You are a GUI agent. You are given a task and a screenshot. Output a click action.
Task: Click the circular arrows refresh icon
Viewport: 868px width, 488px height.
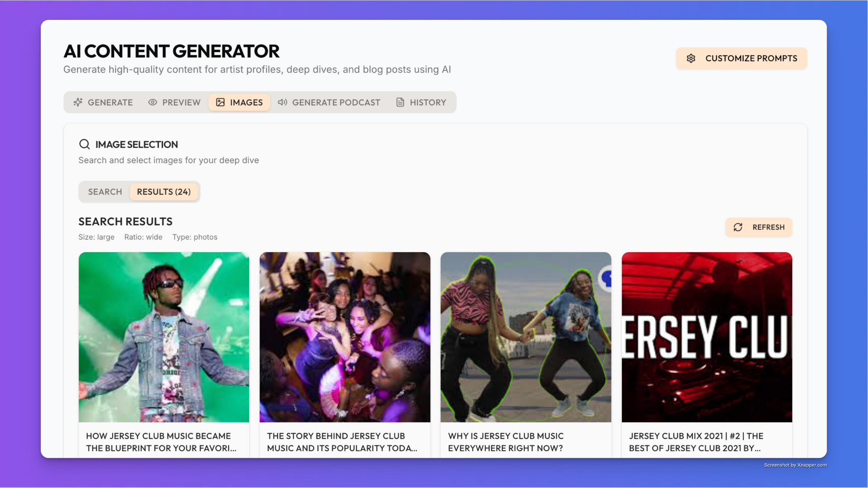coord(738,227)
